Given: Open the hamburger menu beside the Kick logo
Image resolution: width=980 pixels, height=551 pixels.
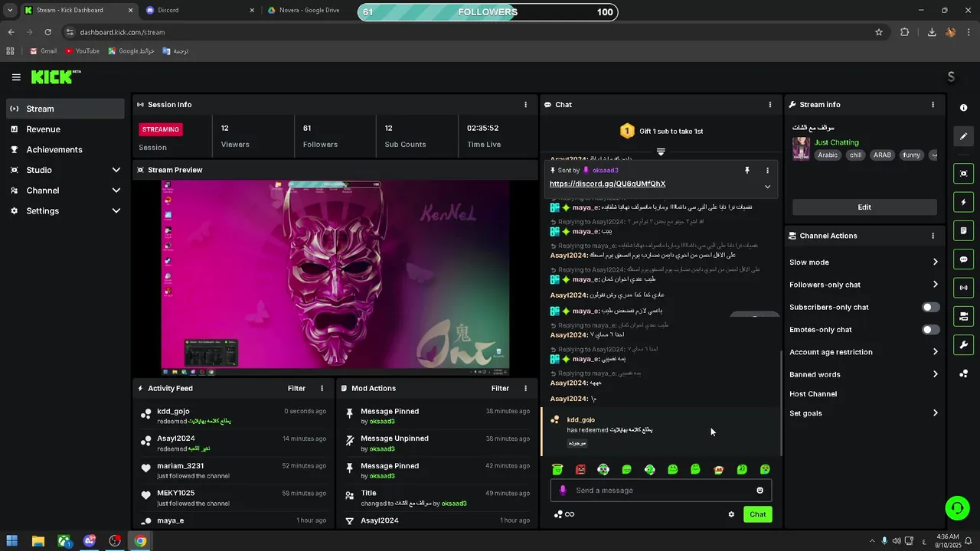Looking at the screenshot, I should (16, 77).
